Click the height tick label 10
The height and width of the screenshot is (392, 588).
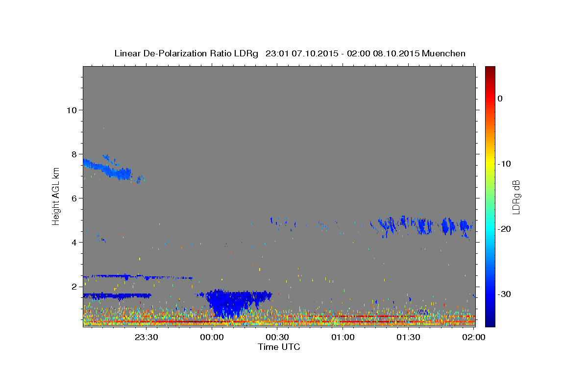click(x=72, y=110)
